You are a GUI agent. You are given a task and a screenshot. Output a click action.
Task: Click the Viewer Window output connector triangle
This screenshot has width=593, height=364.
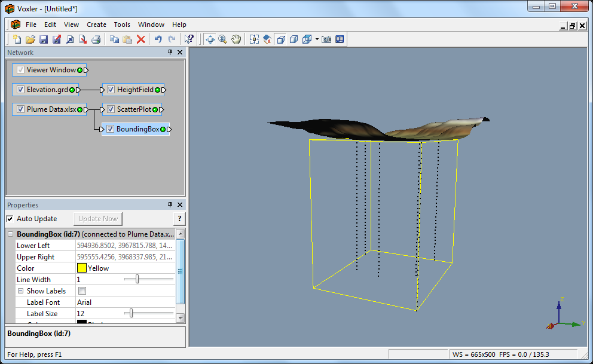pos(86,70)
